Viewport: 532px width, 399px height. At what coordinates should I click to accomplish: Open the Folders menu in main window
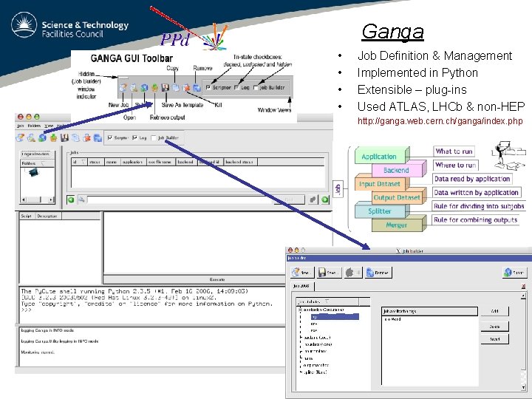34,126
